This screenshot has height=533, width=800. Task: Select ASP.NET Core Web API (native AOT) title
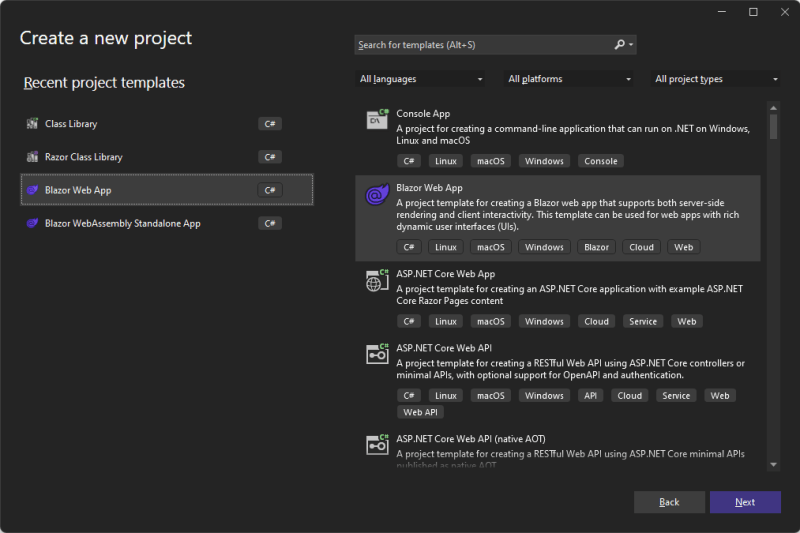(x=470, y=439)
